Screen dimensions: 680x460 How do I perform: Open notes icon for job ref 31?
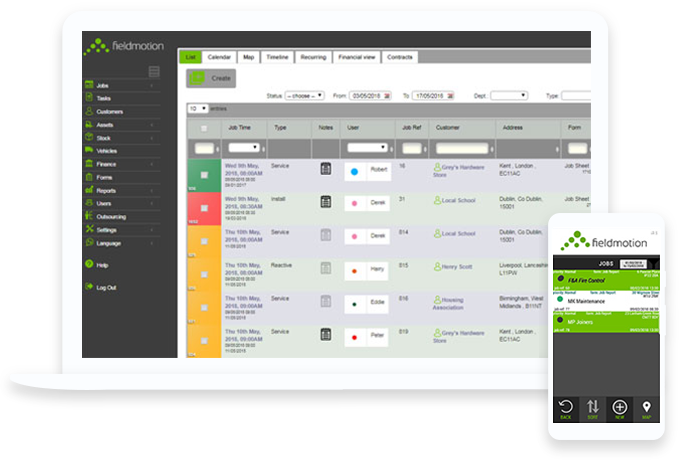(326, 202)
